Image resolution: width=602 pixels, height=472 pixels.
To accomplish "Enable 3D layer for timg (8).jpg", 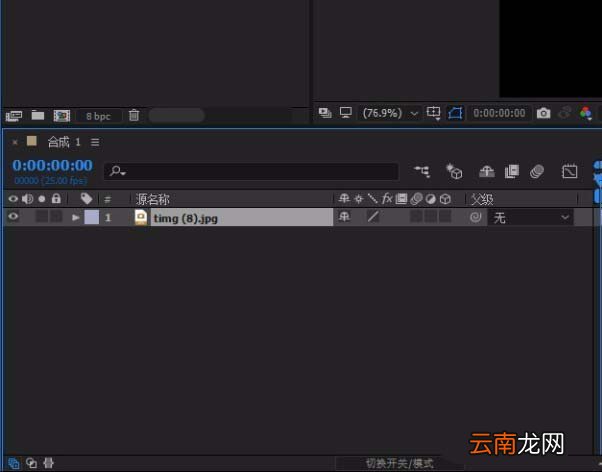I will (x=445, y=216).
